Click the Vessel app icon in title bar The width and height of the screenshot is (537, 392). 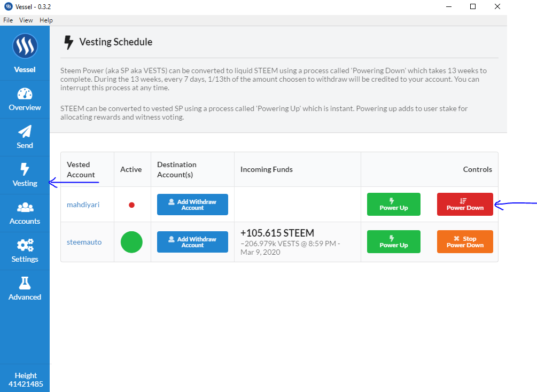click(8, 6)
